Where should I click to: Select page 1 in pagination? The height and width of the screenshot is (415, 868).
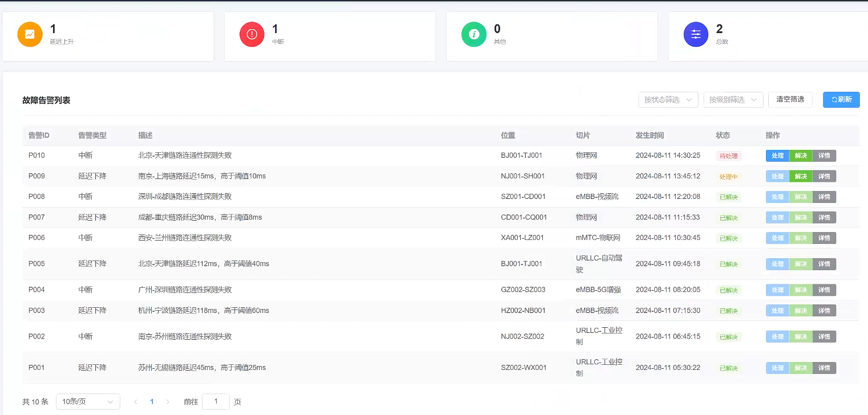click(x=152, y=402)
